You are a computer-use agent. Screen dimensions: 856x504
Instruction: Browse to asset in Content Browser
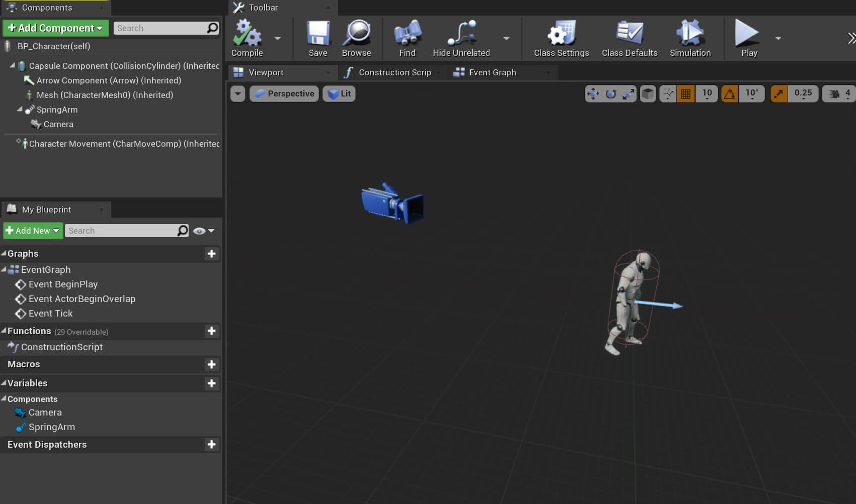pos(357,39)
